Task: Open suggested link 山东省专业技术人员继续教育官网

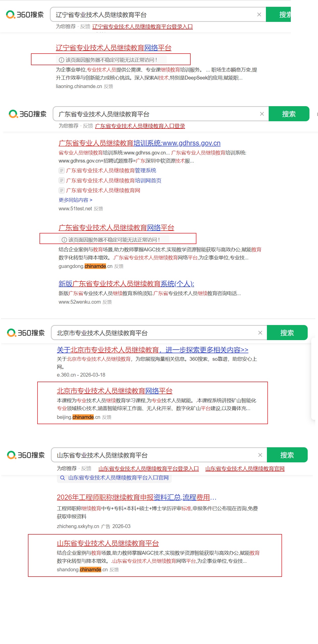Action: click(x=245, y=469)
